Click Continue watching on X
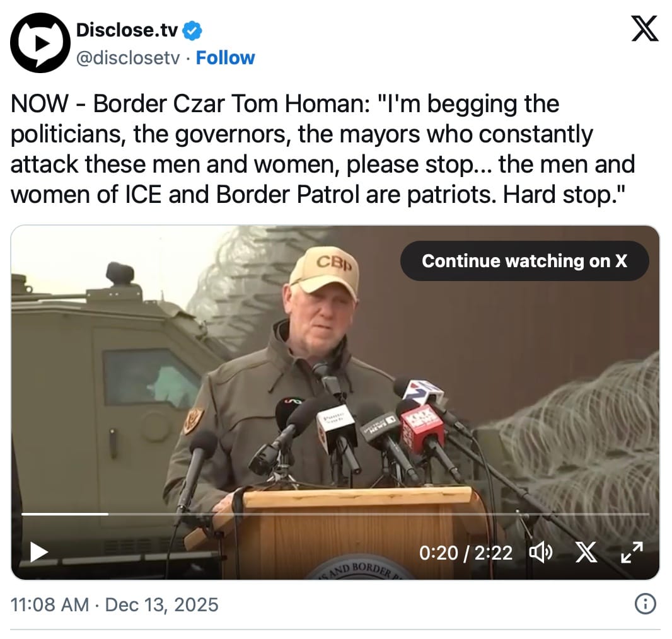The image size is (672, 639). (524, 260)
